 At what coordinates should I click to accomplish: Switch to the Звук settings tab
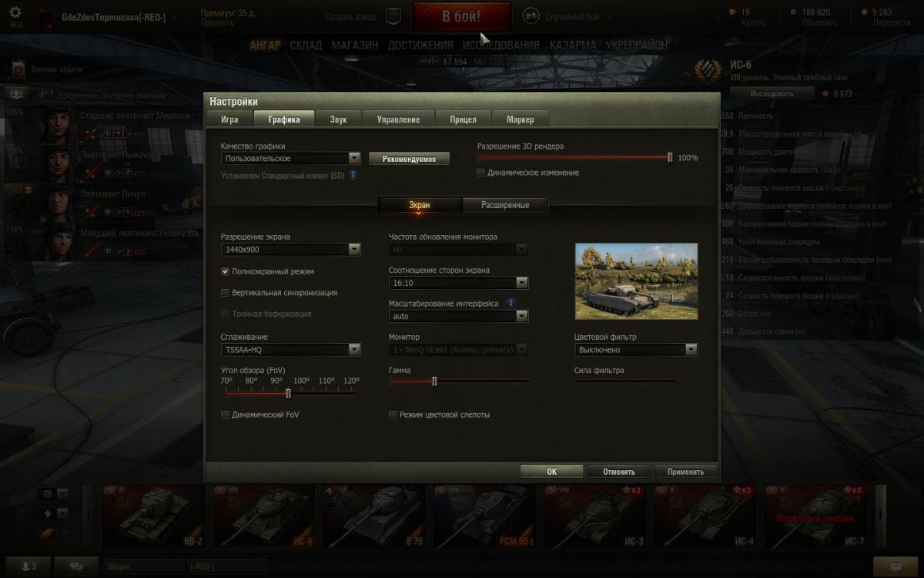click(x=338, y=119)
